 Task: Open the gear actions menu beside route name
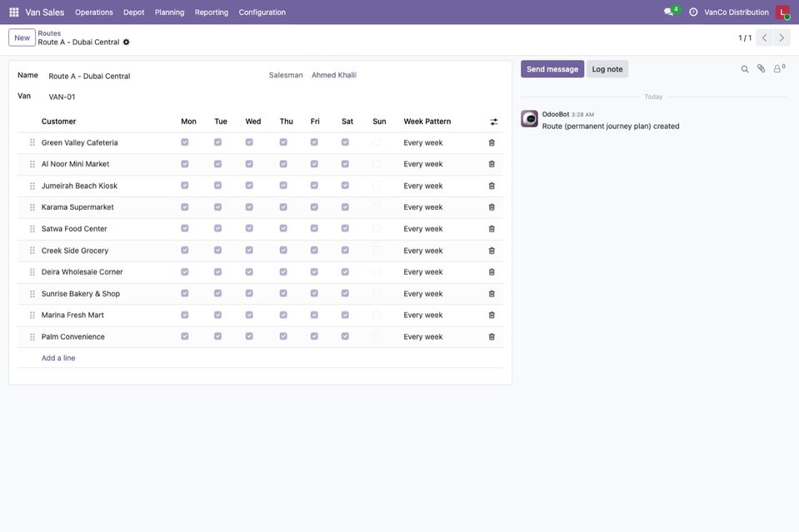[x=127, y=42]
